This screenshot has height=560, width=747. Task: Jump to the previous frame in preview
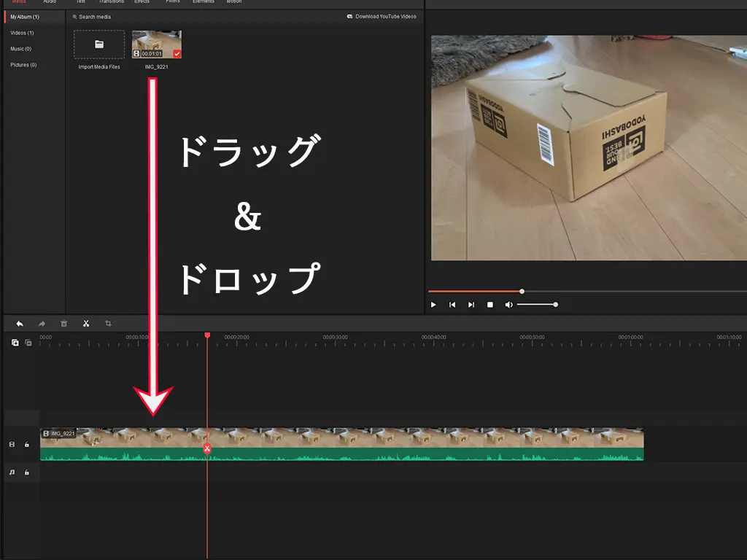pyautogui.click(x=452, y=305)
